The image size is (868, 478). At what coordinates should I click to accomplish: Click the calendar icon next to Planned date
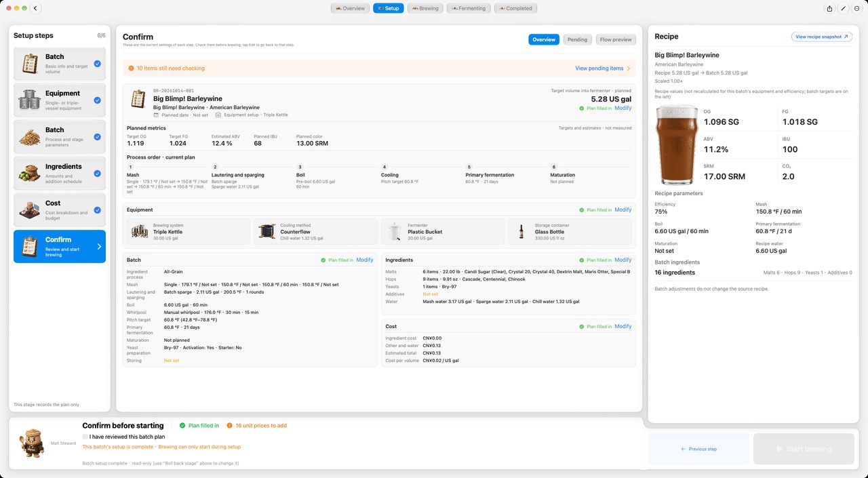[x=157, y=115]
